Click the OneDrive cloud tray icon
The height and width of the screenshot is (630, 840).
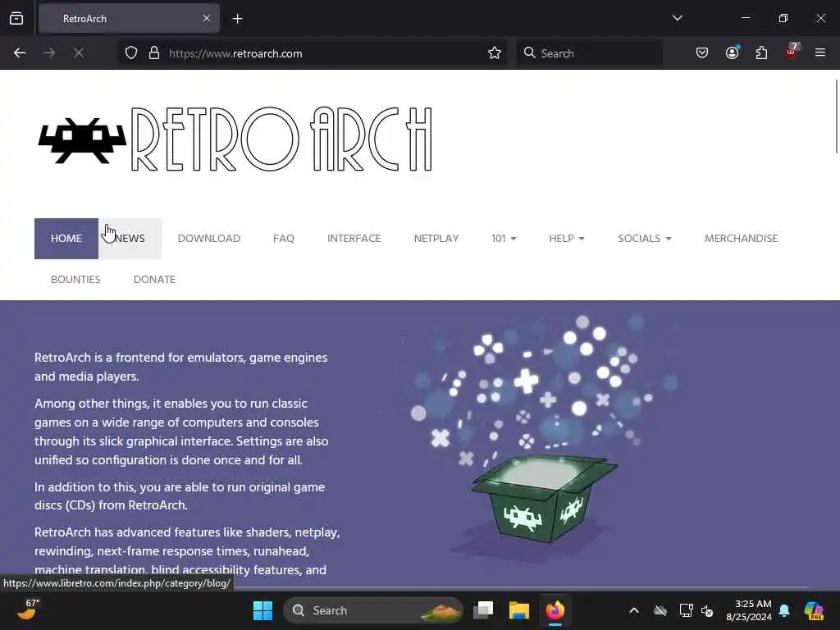(660, 610)
